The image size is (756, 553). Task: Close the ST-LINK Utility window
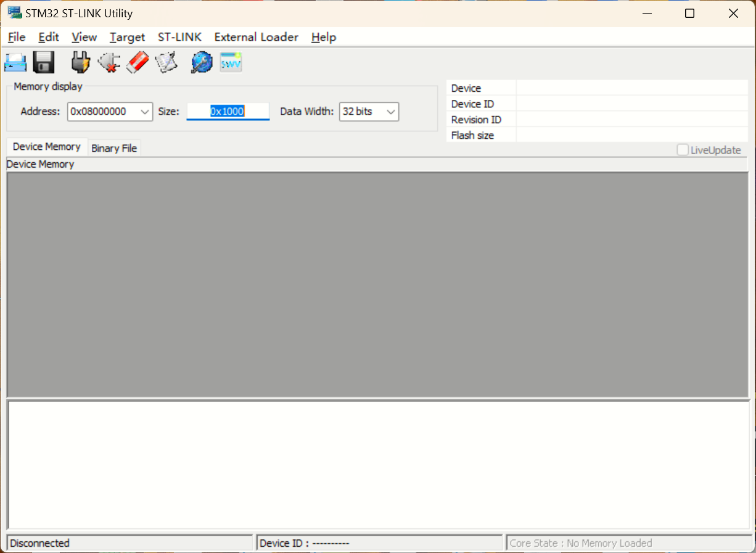pos(733,13)
